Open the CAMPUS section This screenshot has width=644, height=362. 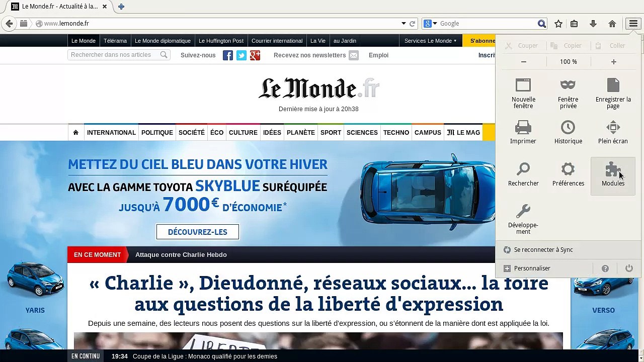(x=428, y=133)
